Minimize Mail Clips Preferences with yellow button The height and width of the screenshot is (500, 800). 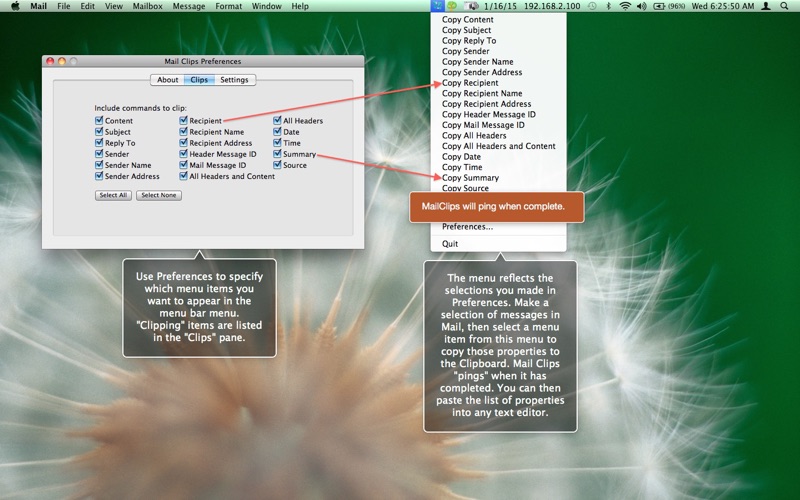[62, 61]
